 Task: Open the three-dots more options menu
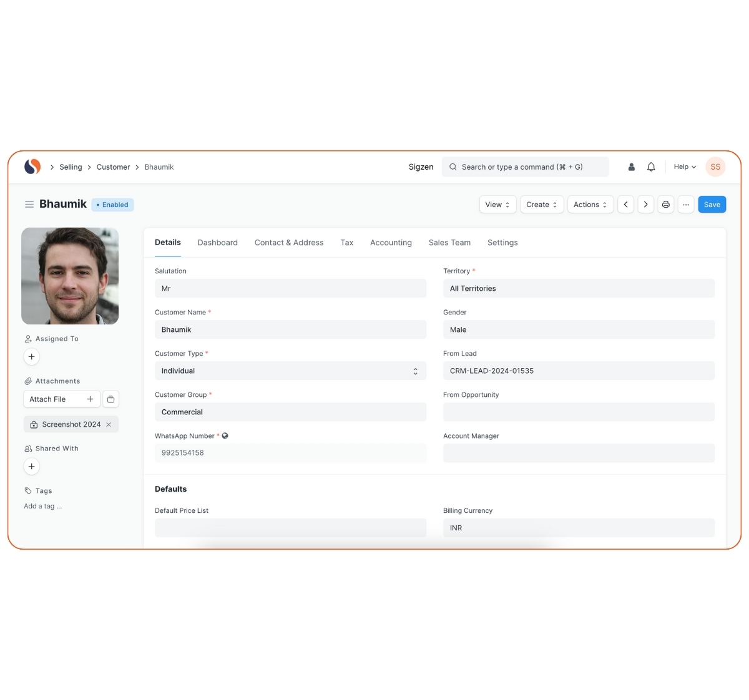coord(686,205)
